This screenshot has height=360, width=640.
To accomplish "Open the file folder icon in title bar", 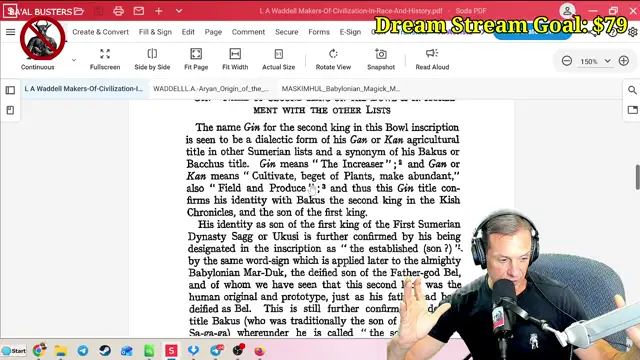I will click(x=79, y=11).
